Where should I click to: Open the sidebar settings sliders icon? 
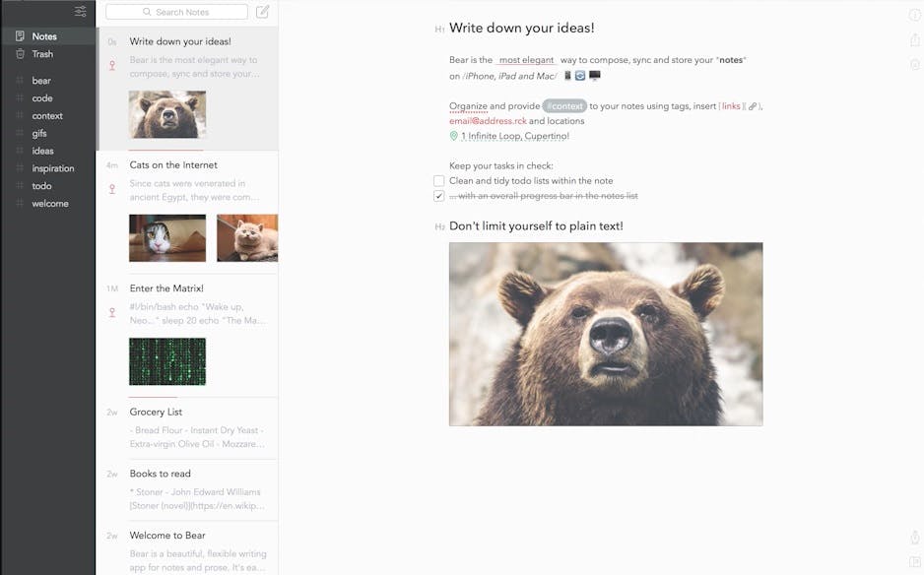[x=80, y=11]
